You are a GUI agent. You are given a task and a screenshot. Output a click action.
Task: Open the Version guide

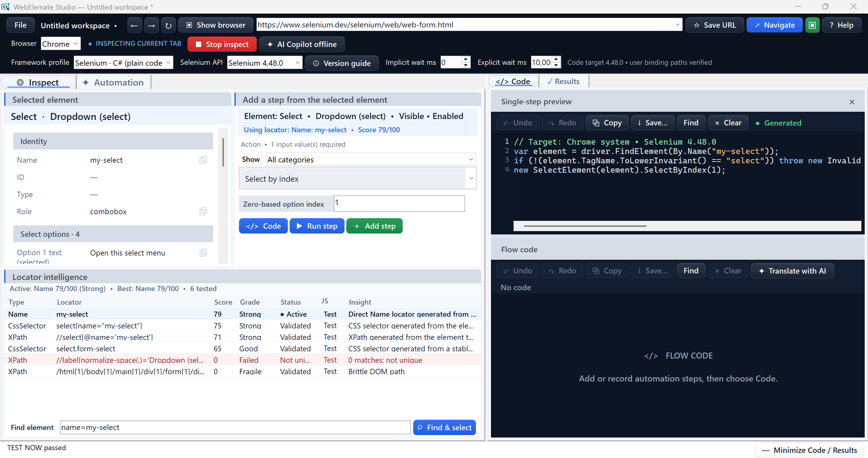[x=342, y=63]
